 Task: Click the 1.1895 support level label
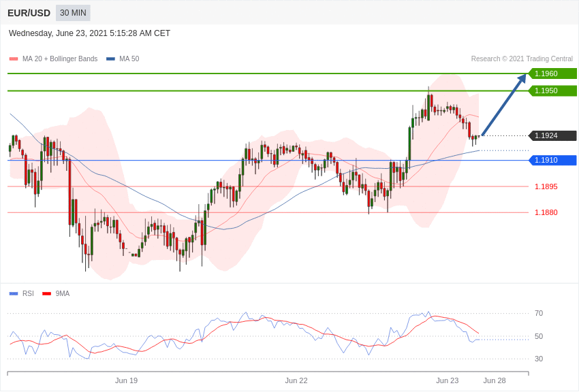546,186
